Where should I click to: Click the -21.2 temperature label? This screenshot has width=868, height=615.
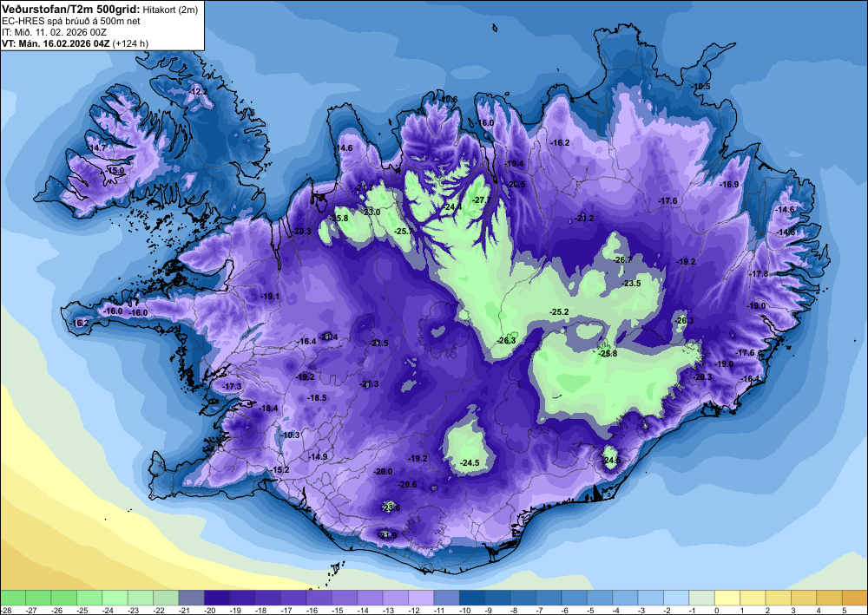(583, 219)
